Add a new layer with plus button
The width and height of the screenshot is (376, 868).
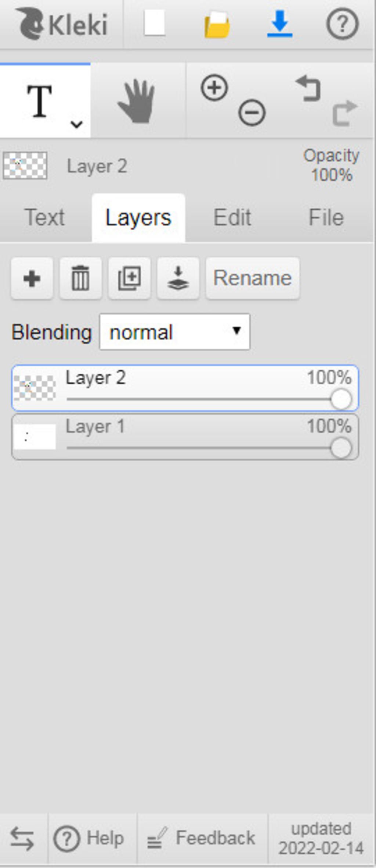point(32,278)
